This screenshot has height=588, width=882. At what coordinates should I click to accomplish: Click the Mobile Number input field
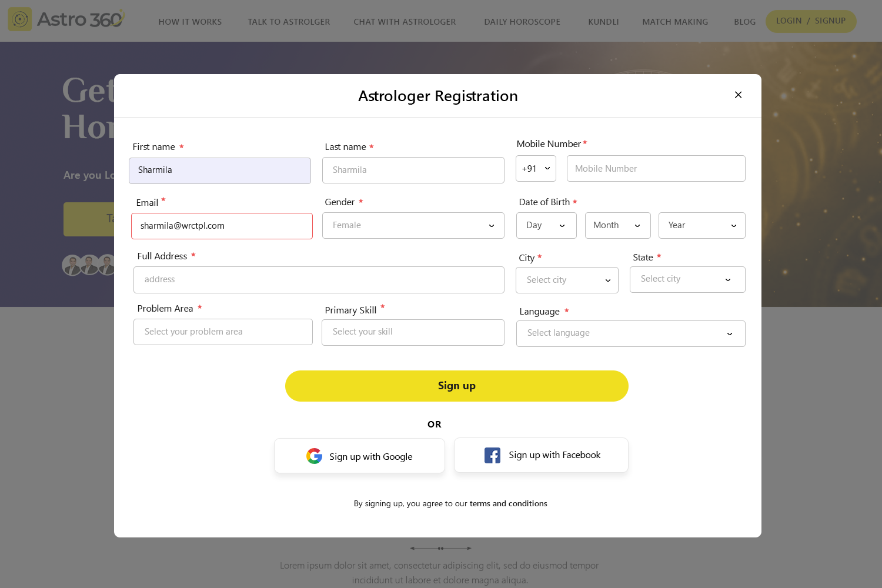656,169
